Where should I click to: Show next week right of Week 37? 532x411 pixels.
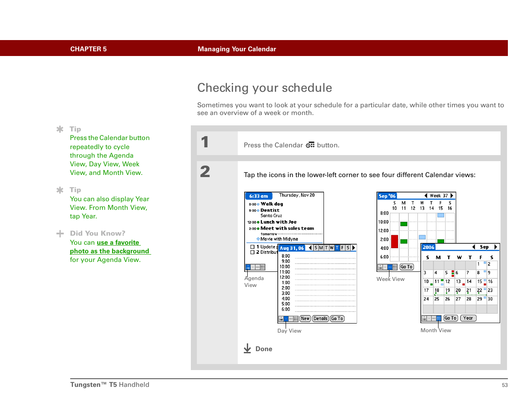click(x=452, y=196)
